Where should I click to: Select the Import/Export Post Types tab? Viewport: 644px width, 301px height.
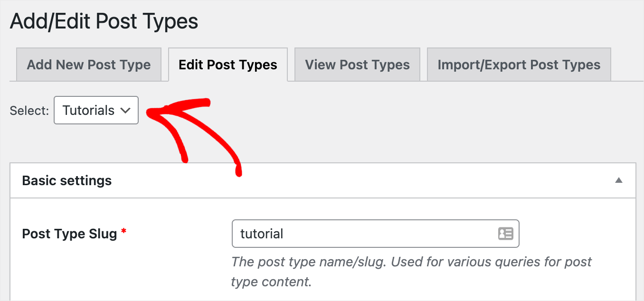point(519,64)
